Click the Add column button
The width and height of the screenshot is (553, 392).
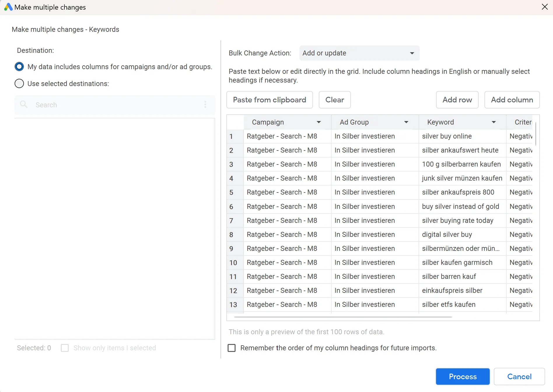click(x=512, y=100)
